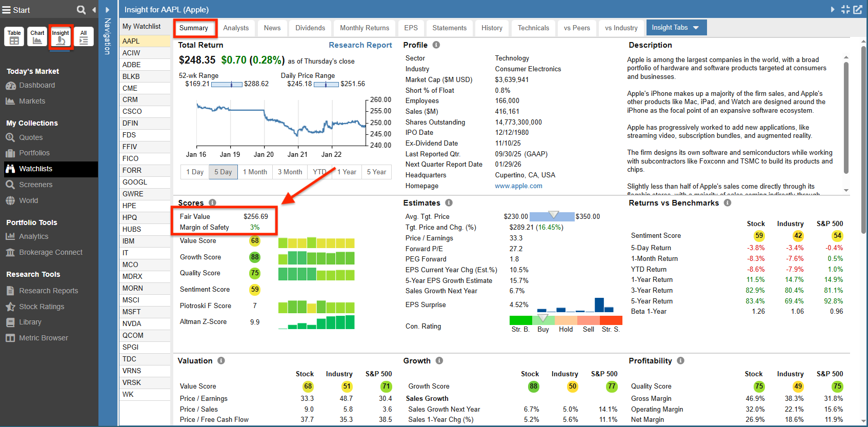Click the Daily Price Range bar
868x427 pixels.
pos(326,84)
